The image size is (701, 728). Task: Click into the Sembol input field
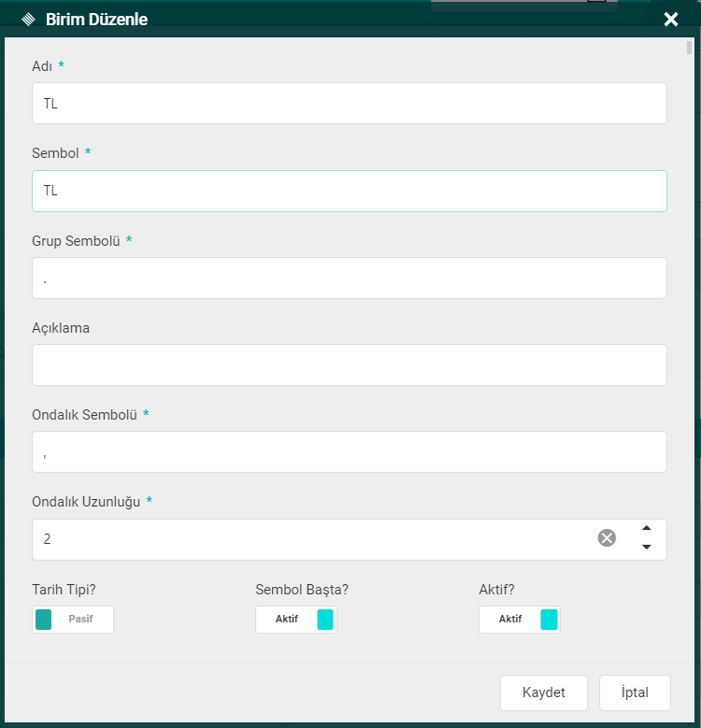(349, 191)
